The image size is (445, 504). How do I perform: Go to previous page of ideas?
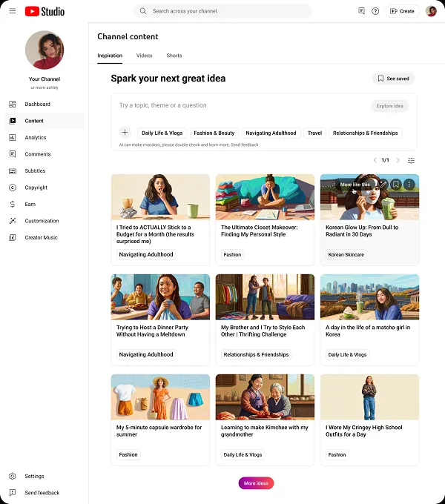click(x=375, y=160)
